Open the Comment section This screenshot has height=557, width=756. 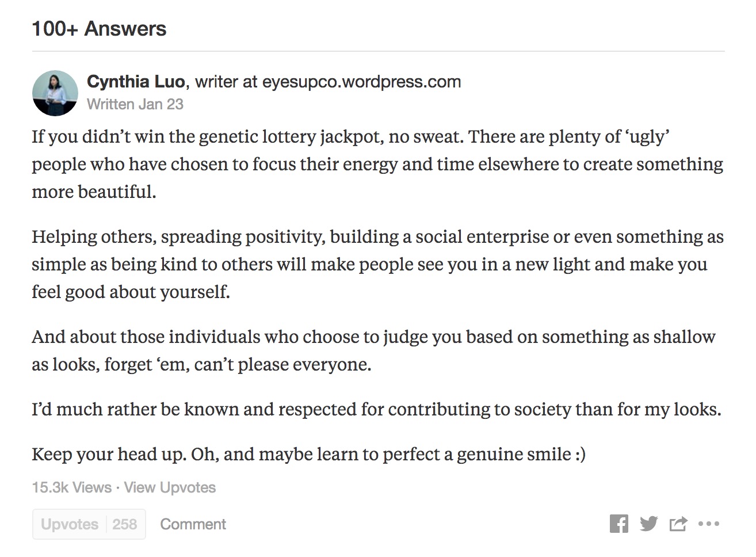(193, 524)
